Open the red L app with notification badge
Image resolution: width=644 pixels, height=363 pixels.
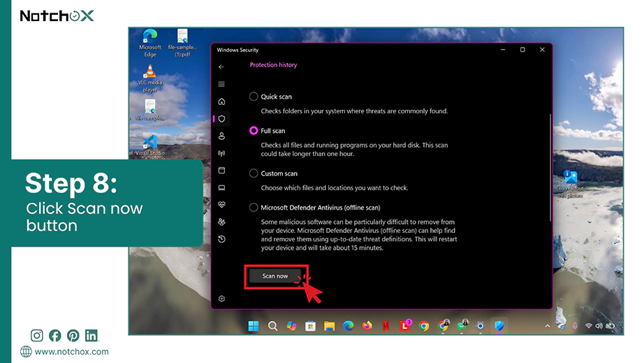[405, 326]
